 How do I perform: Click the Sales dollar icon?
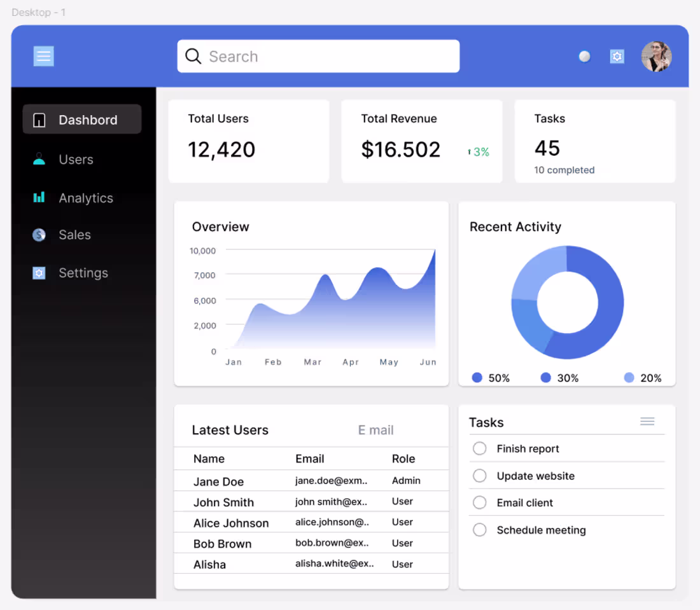point(38,235)
